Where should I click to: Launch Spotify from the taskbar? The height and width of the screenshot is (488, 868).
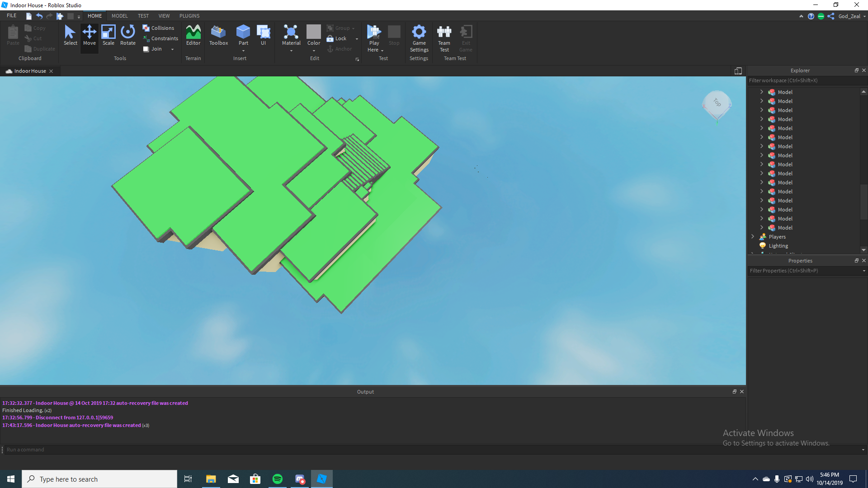[277, 479]
